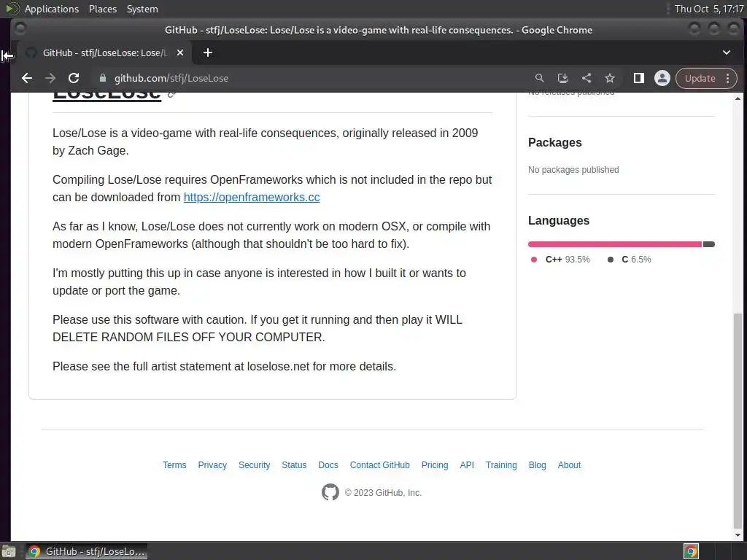View site info via padlock icon
Image resolution: width=747 pixels, height=560 pixels.
(102, 78)
